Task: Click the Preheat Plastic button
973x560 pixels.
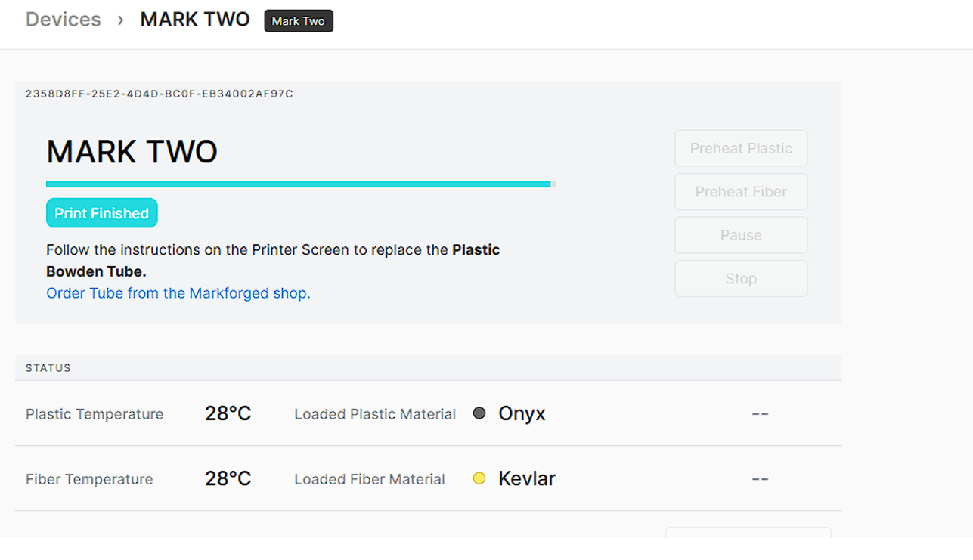Action: [x=740, y=148]
